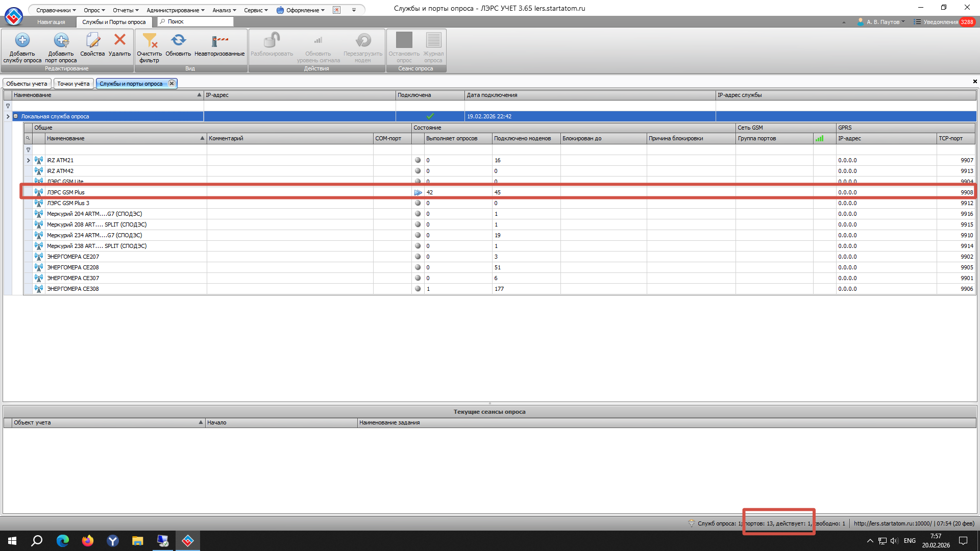Click the Add polling port icon
Image resolution: width=980 pixels, height=551 pixels.
point(61,41)
